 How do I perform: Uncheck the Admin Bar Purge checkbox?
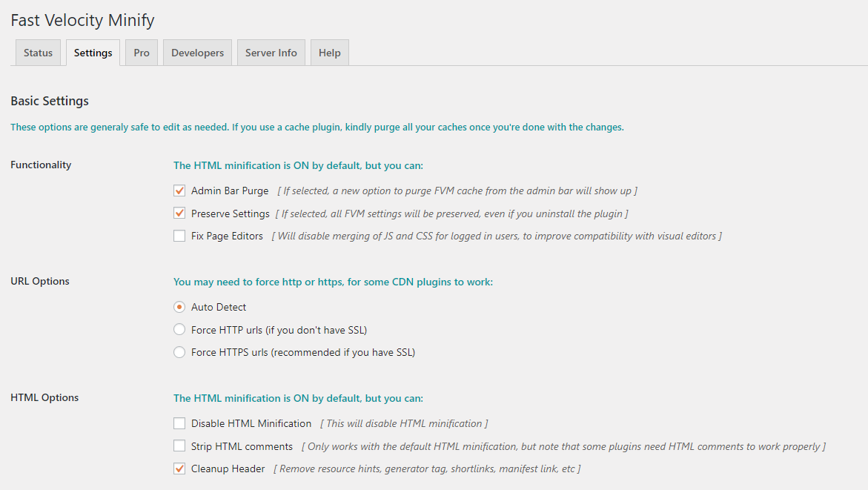179,191
